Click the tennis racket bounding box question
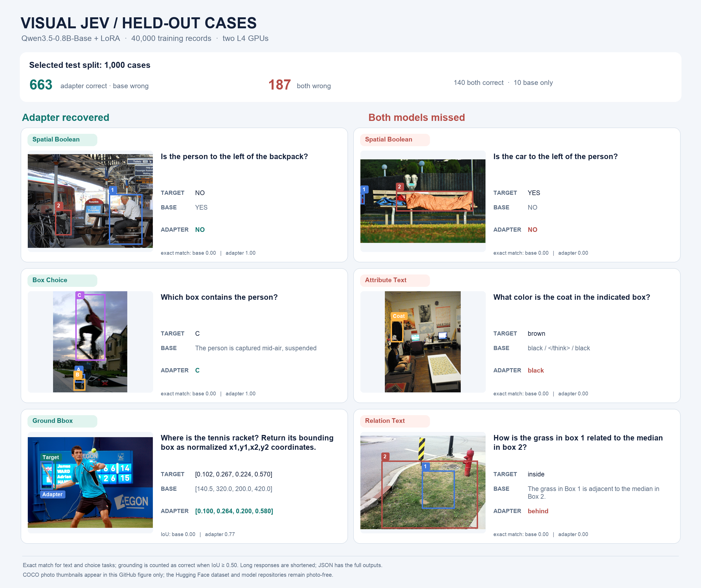The width and height of the screenshot is (701, 588). coord(247,442)
